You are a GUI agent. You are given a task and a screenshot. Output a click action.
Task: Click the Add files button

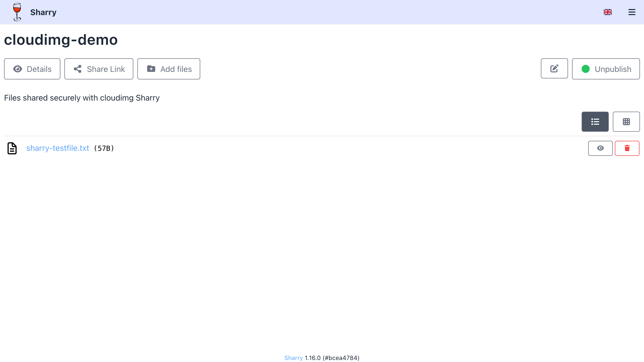tap(169, 69)
